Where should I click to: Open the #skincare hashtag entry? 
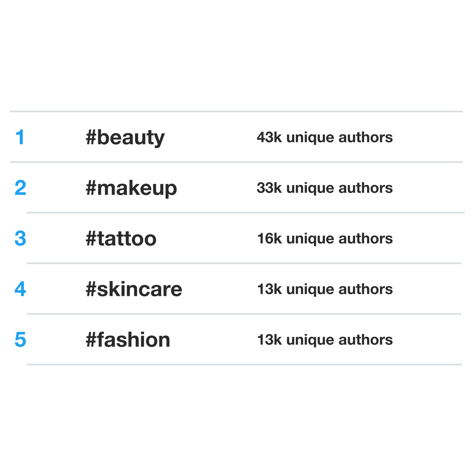point(134,289)
